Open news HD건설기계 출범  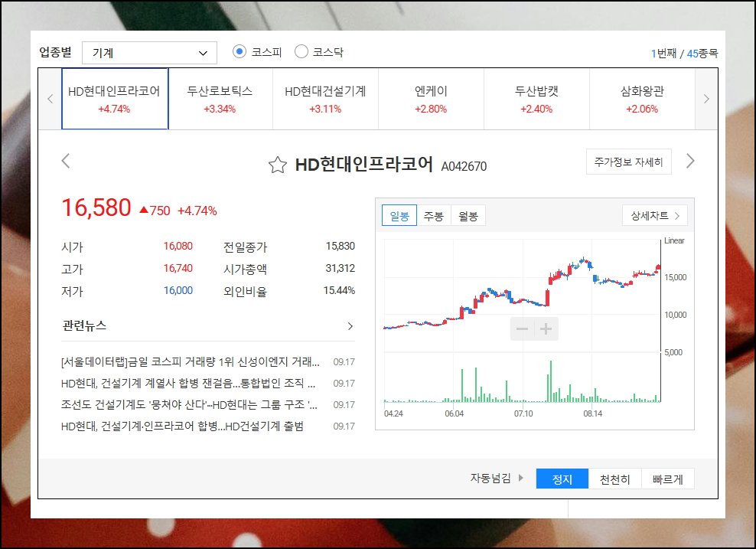[x=182, y=426]
